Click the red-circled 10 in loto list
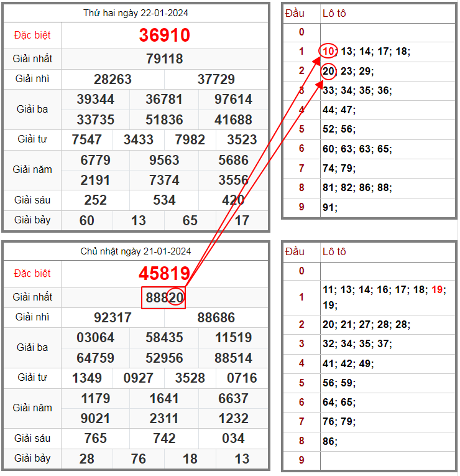The height and width of the screenshot is (476, 460). [x=328, y=52]
